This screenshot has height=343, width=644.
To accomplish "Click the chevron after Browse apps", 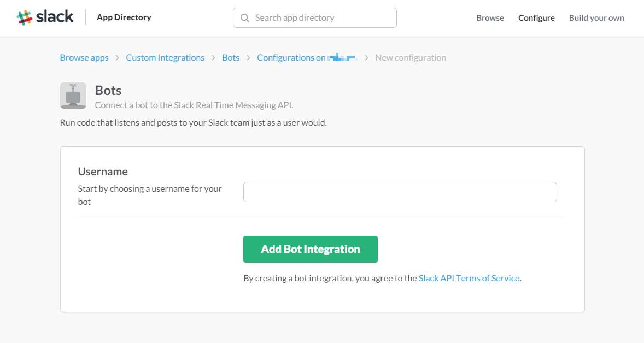I will tap(118, 58).
